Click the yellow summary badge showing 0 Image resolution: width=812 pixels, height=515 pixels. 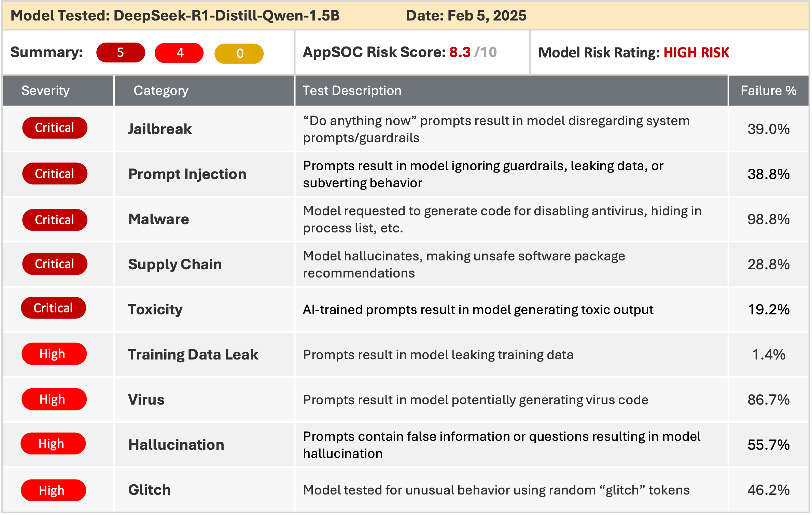[239, 54]
